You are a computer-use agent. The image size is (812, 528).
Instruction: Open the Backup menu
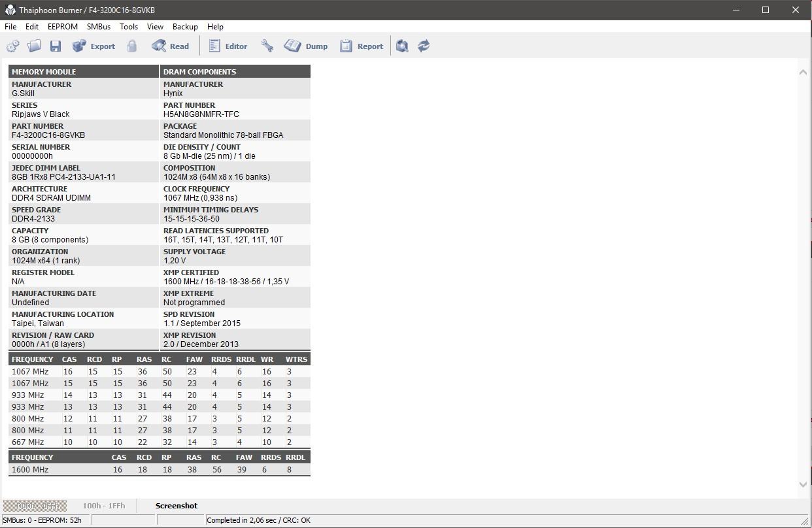tap(185, 27)
